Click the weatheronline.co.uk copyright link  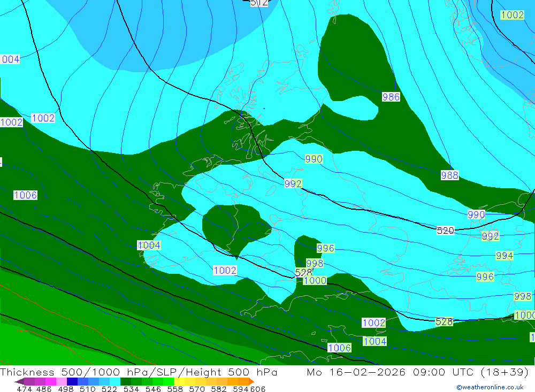click(x=490, y=387)
